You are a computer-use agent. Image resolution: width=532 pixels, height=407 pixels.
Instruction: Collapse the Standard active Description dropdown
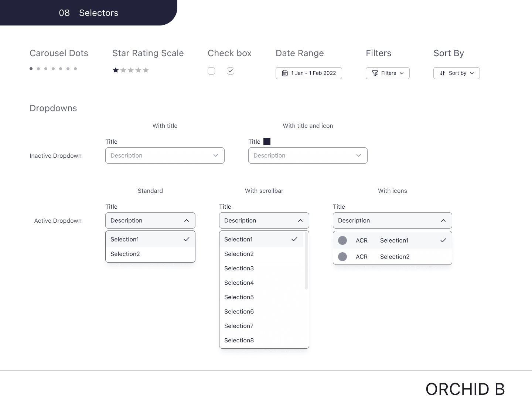[150, 220]
